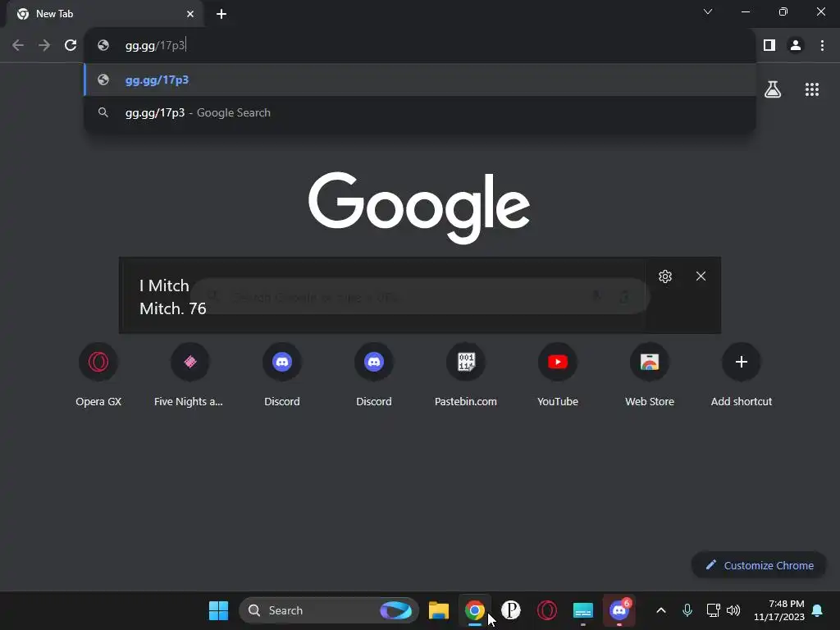
Task: Select gg.gg/17p3 Google Search suggestion
Action: coord(420,112)
